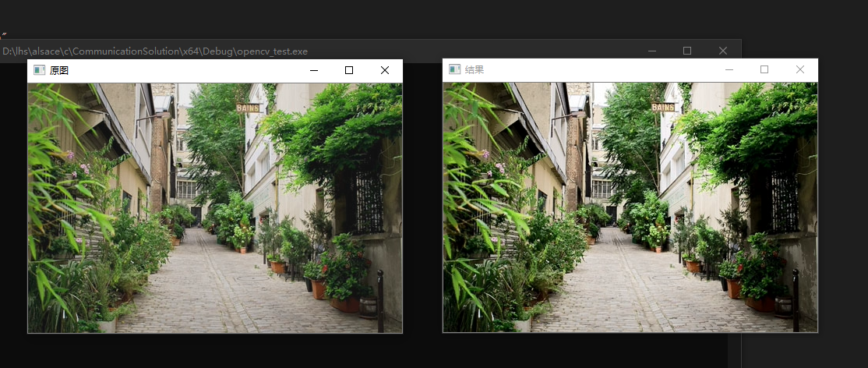Click the 结果 window title text
This screenshot has height=368, width=868.
pyautogui.click(x=475, y=70)
